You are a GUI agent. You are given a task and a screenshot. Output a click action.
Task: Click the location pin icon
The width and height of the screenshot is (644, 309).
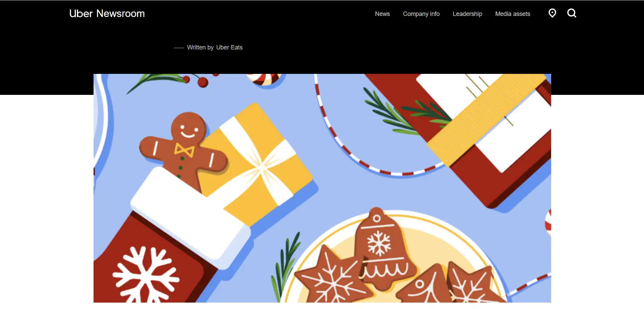tap(552, 13)
